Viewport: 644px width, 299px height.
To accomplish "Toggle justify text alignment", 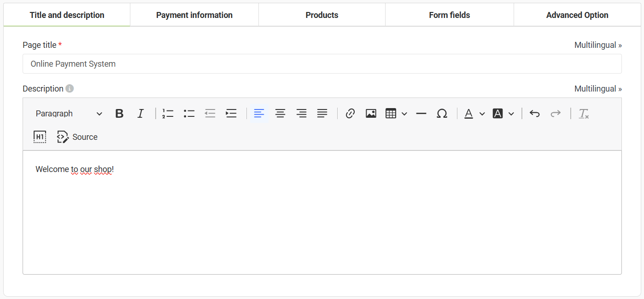I will pos(322,114).
